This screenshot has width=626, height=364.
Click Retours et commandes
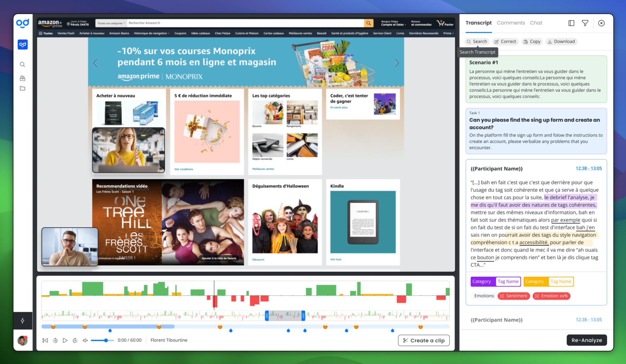421,23
